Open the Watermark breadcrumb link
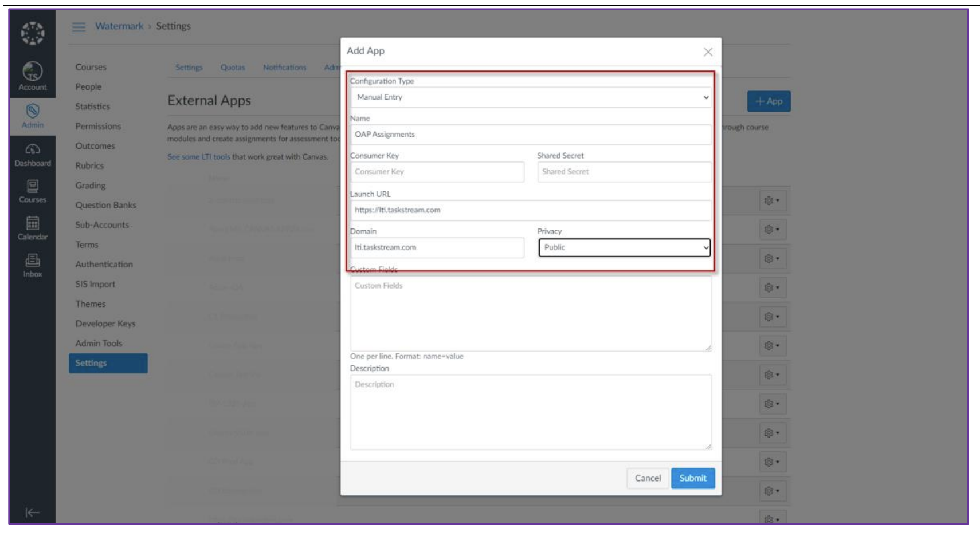 tap(119, 26)
